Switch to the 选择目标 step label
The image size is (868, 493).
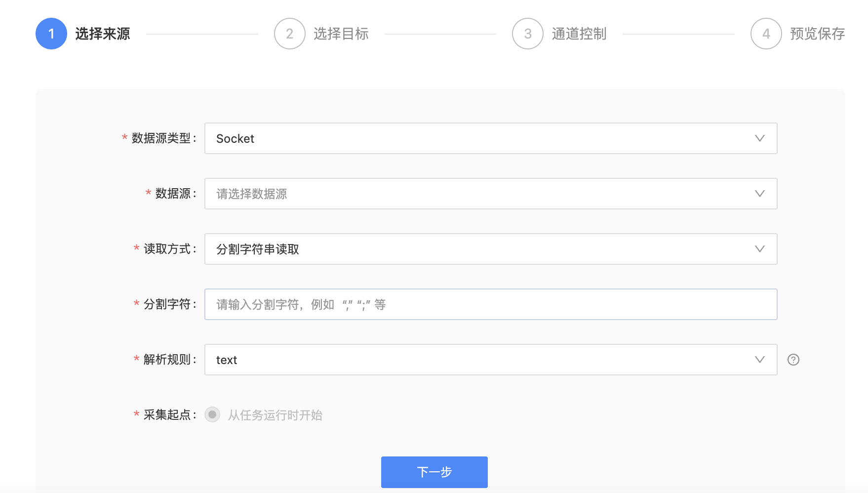[x=341, y=34]
